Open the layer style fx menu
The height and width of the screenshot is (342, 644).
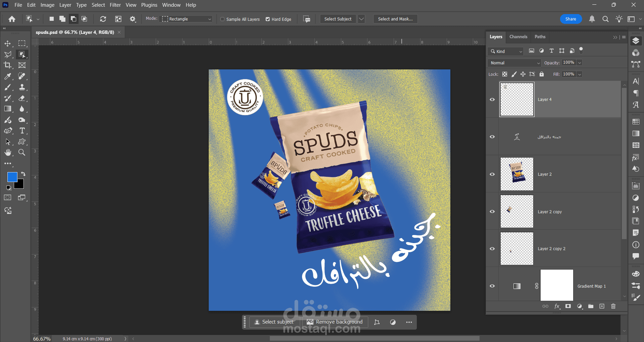[x=557, y=306]
